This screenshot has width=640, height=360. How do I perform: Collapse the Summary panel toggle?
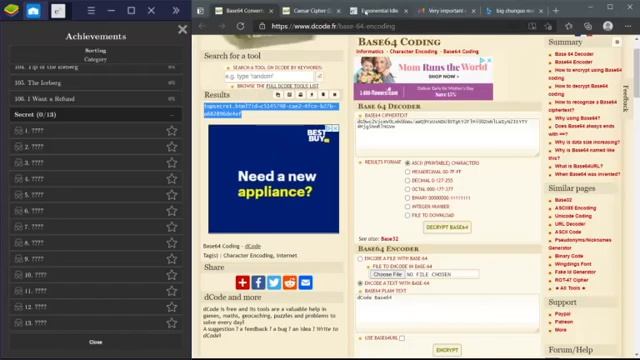click(x=617, y=42)
